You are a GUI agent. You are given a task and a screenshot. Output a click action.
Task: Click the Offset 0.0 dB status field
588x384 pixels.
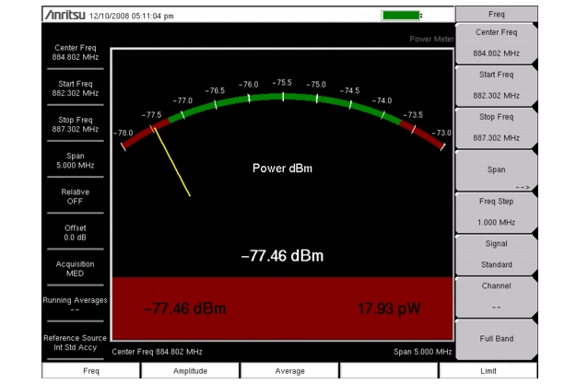(76, 232)
